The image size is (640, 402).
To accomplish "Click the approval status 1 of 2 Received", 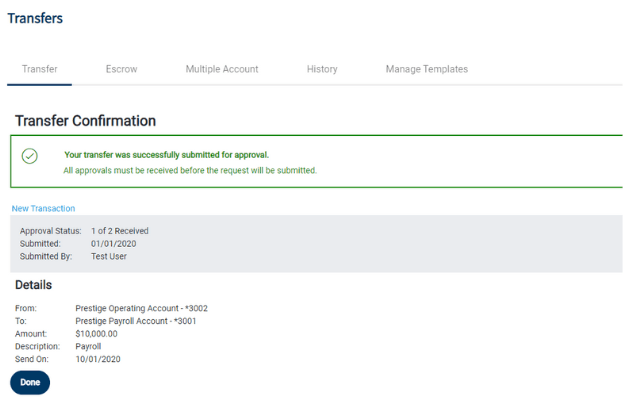I will click(120, 231).
